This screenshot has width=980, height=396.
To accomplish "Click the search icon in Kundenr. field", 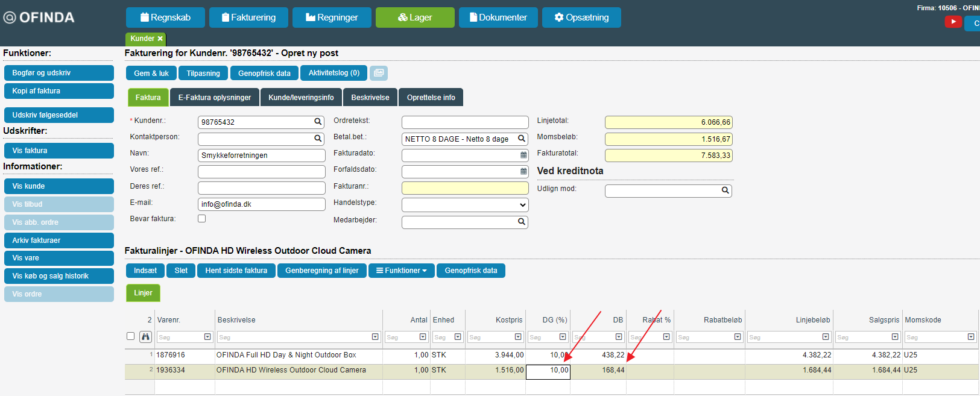I will (x=318, y=122).
